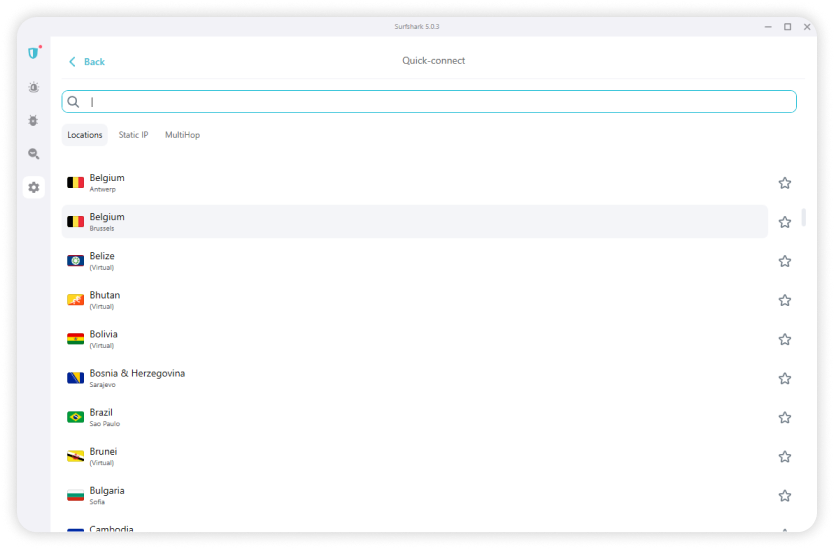Viewport: 834px width, 550px height.
Task: Go Back from Quick-connect
Action: coord(87,62)
